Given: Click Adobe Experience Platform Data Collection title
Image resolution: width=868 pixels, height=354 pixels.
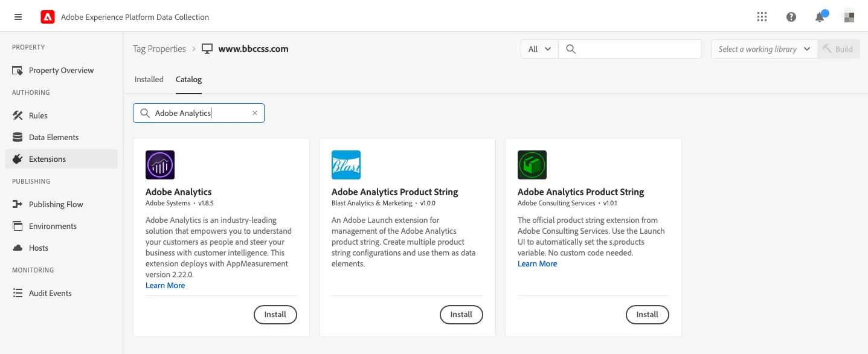Looking at the screenshot, I should point(135,17).
